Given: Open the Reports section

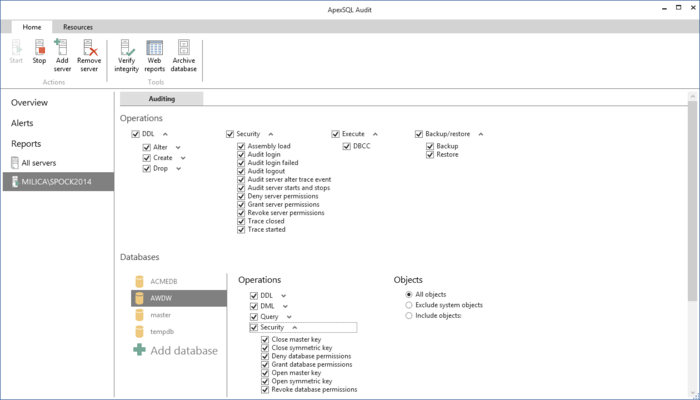Looking at the screenshot, I should pos(26,144).
